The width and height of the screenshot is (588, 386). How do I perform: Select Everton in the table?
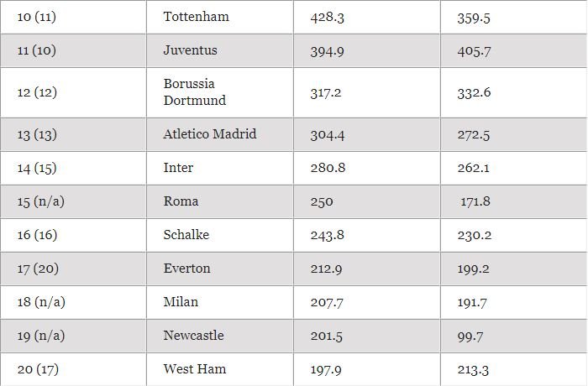point(186,269)
